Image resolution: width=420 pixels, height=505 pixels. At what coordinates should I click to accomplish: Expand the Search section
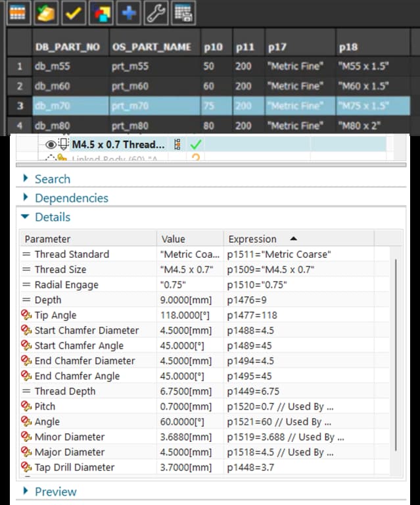[x=26, y=178]
